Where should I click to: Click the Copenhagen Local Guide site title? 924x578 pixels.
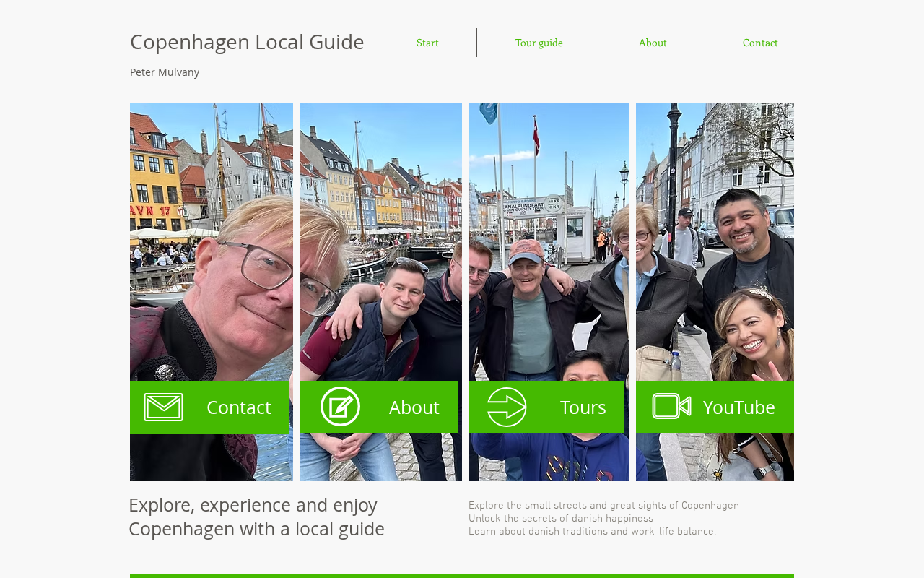click(x=247, y=42)
